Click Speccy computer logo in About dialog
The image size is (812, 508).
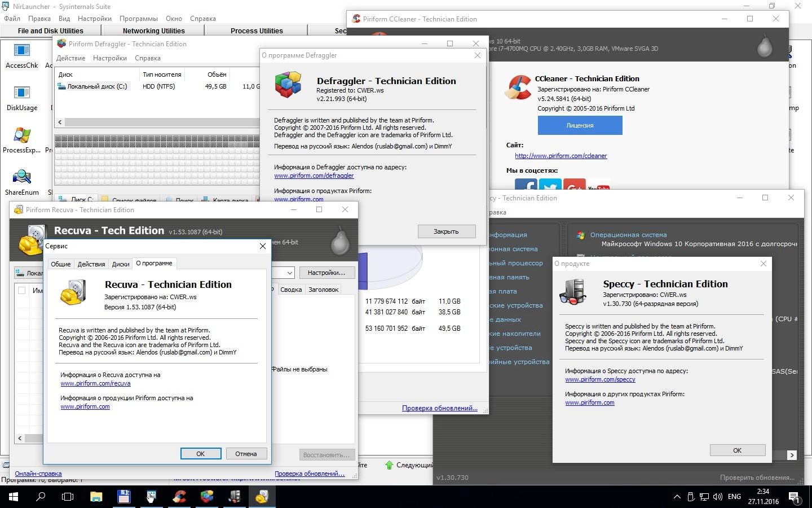pyautogui.click(x=573, y=292)
